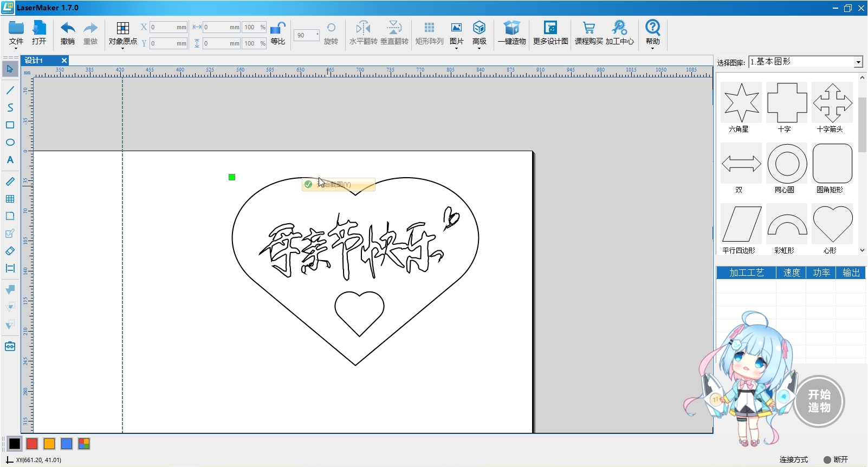
Task: Select the ellipse drawing tool
Action: [x=10, y=142]
